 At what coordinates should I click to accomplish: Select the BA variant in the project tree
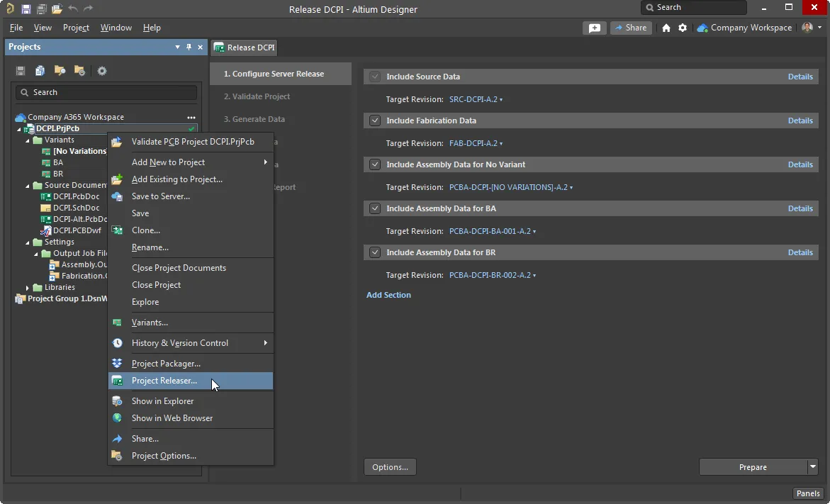coord(58,162)
